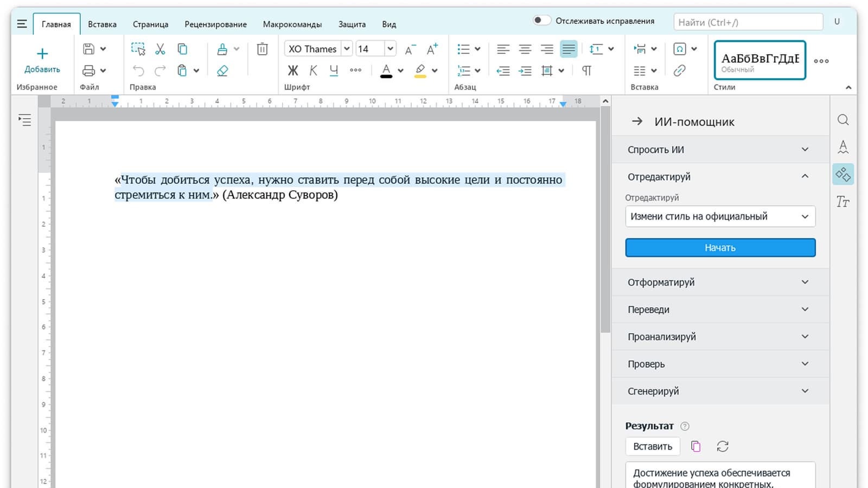Click the Найти search field
868x488 pixels.
coord(748,22)
